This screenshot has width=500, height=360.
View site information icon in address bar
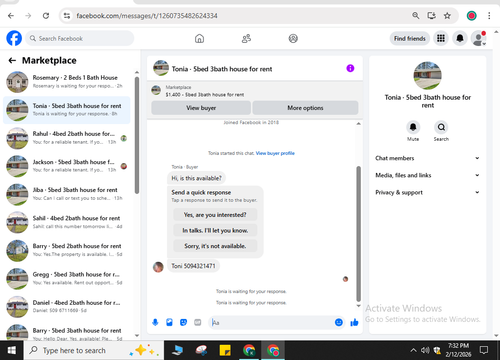67,16
